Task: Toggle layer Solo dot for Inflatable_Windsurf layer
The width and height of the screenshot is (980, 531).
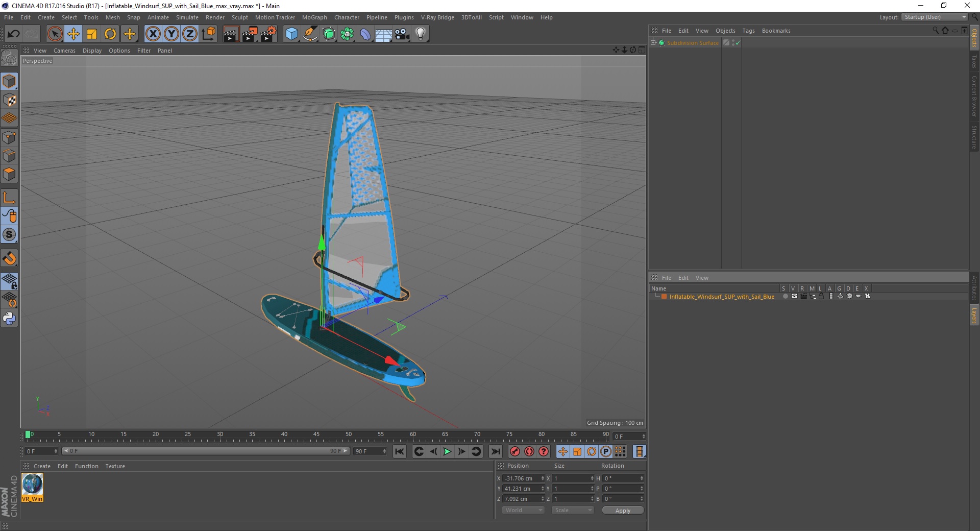Action: tap(785, 296)
